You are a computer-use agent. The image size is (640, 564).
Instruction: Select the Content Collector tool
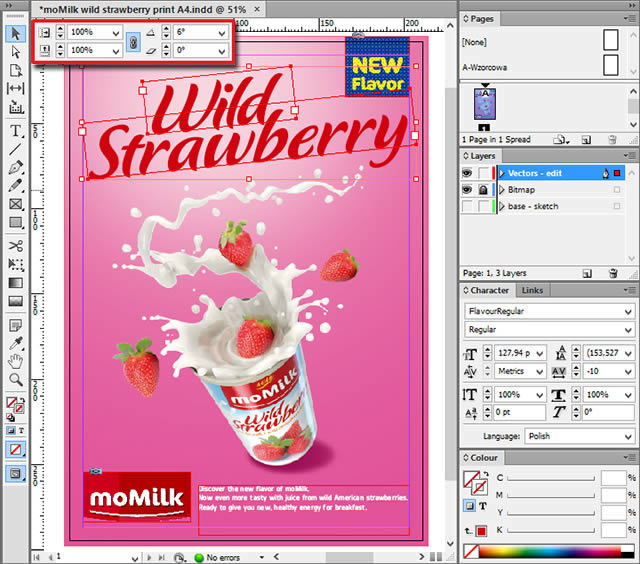point(16,107)
